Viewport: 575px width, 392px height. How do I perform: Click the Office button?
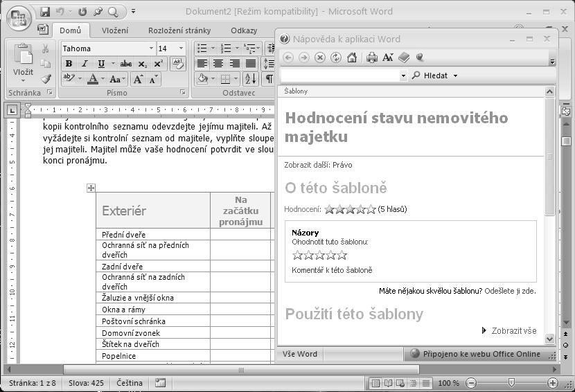19,17
